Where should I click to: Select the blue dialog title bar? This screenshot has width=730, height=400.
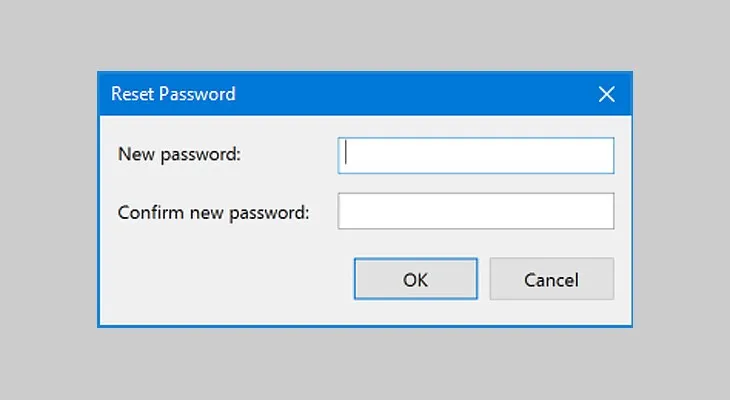point(400,95)
